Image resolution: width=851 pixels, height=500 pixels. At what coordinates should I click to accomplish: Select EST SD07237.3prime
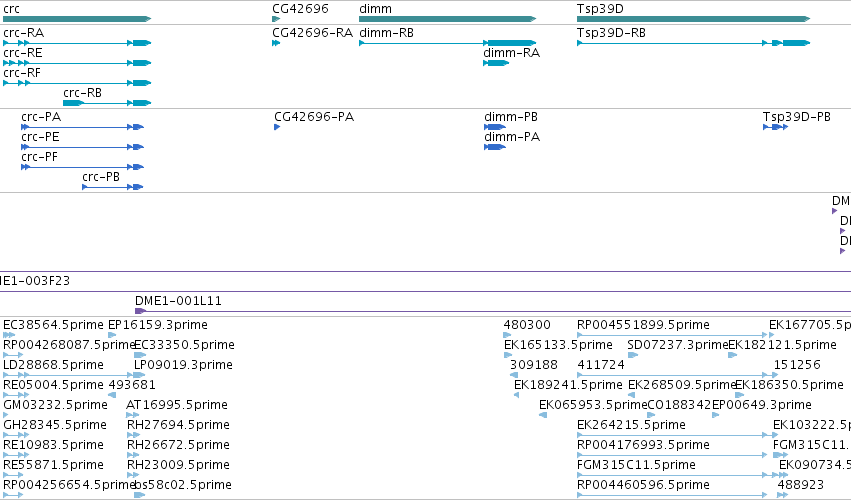coord(678,345)
